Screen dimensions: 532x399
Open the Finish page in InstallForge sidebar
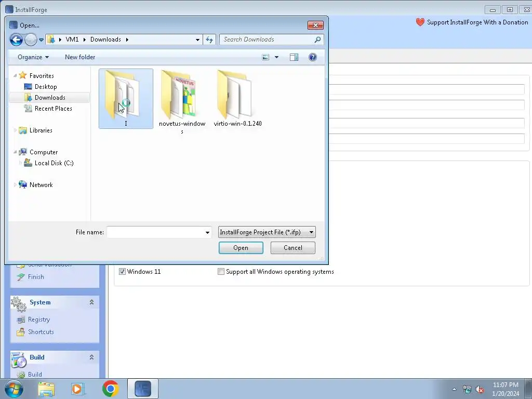[x=36, y=277]
